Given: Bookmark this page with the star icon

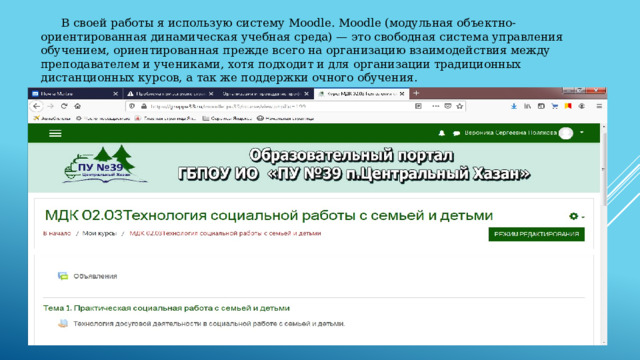Looking at the screenshot, I should point(460,106).
